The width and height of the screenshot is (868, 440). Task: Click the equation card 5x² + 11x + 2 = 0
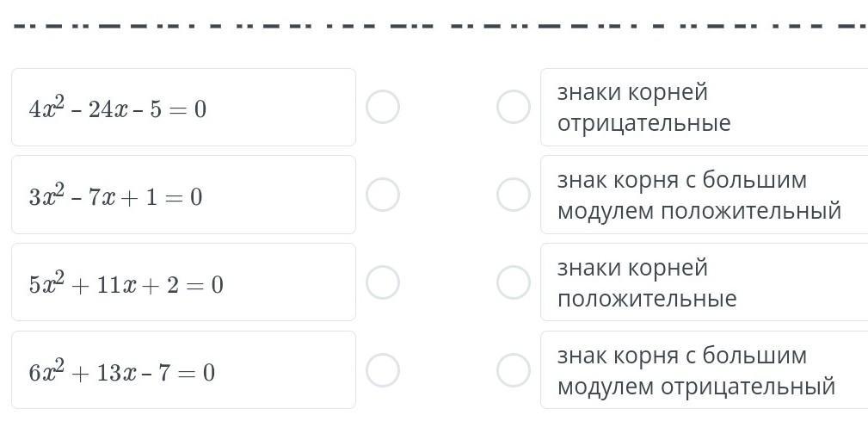click(x=183, y=282)
